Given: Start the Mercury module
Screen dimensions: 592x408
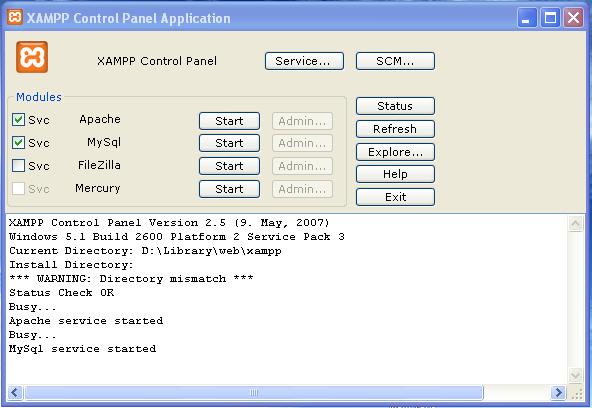Looking at the screenshot, I should click(x=229, y=189).
